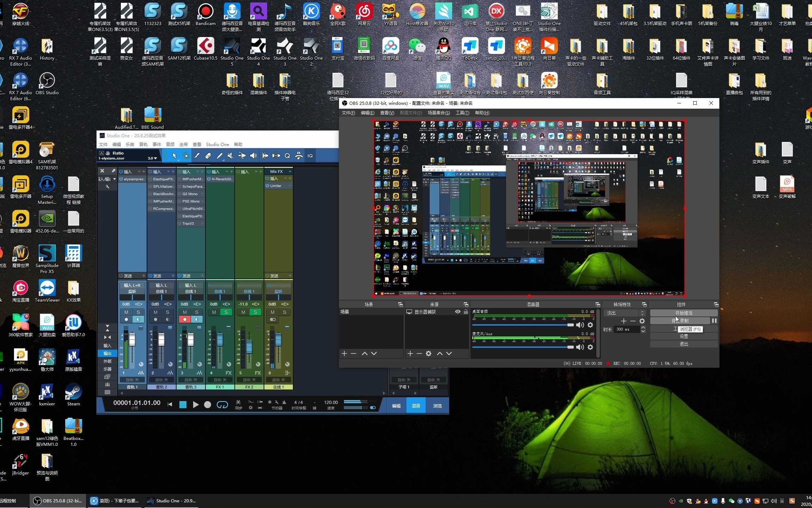The height and width of the screenshot is (508, 812).
Task: Toggle power for H-ReverbSt insert plugin
Action: (209, 179)
